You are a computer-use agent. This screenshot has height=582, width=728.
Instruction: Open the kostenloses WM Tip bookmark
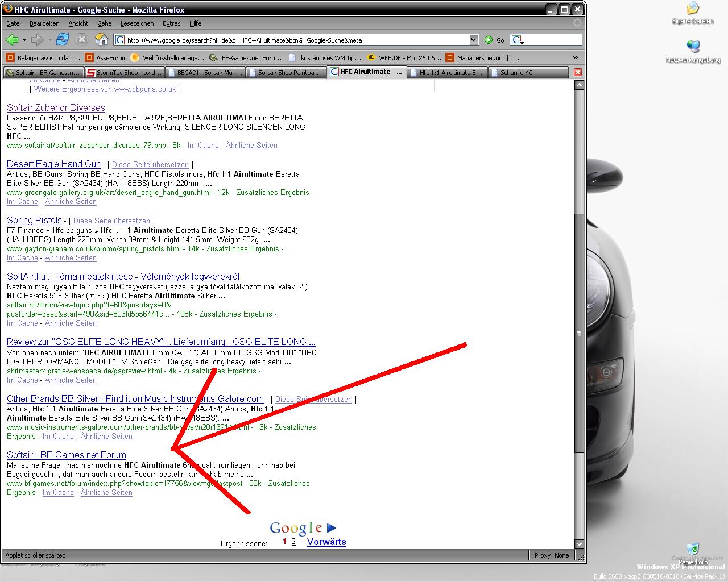pos(325,57)
